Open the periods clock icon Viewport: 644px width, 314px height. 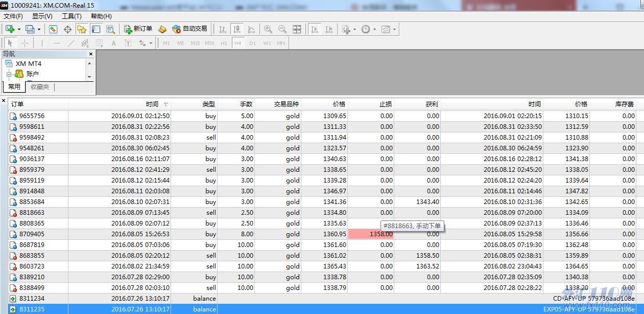pos(366,29)
